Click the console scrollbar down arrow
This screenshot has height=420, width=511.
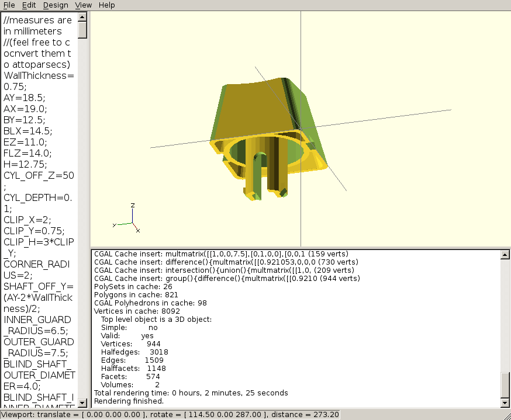tap(505, 402)
